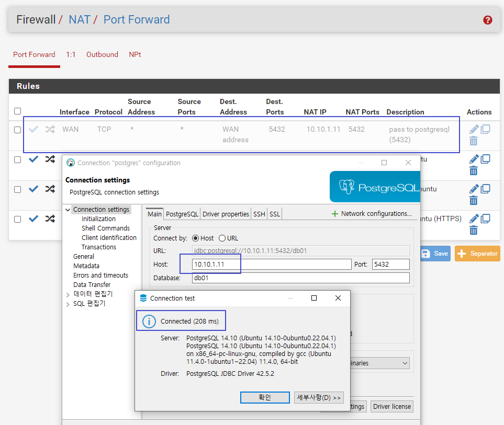
Task: Click the PostgreSQL elephant logo banner
Action: pos(375,187)
